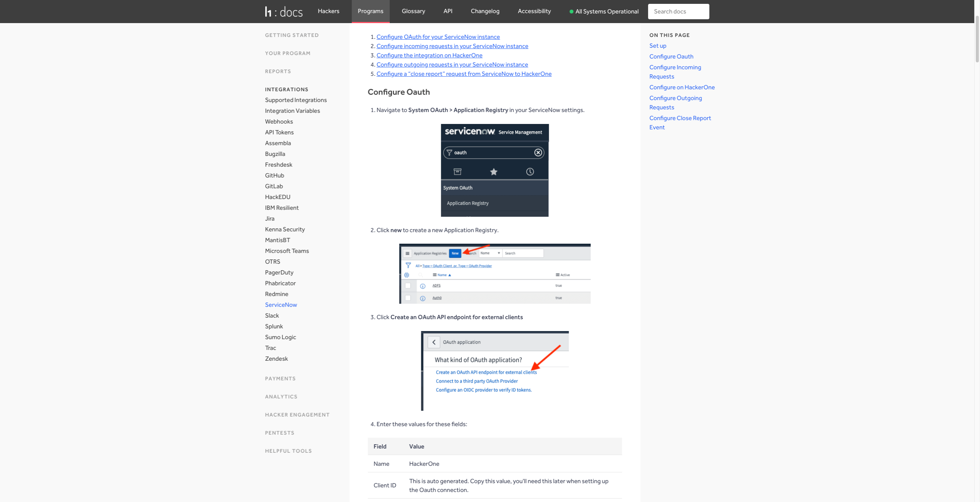Expand the Helpful Tools sidebar section
Viewport: 980px width, 502px height.
click(288, 451)
